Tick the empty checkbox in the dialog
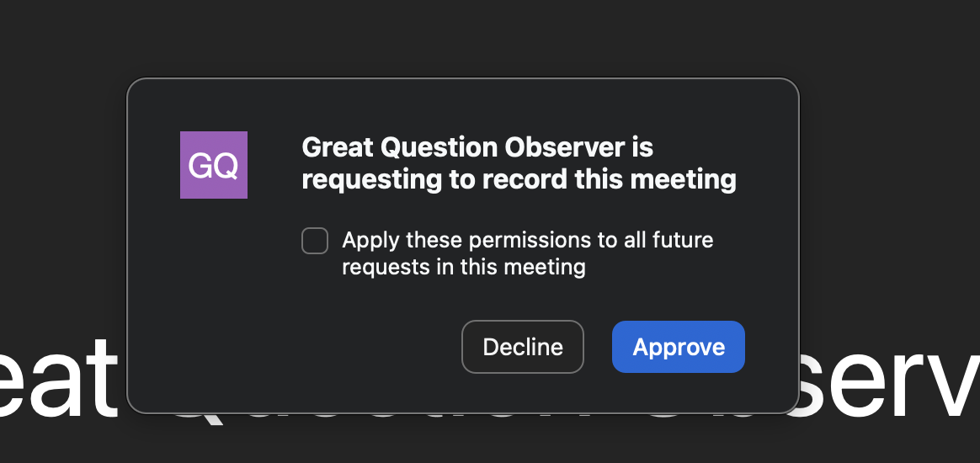The height and width of the screenshot is (463, 980). 315,242
